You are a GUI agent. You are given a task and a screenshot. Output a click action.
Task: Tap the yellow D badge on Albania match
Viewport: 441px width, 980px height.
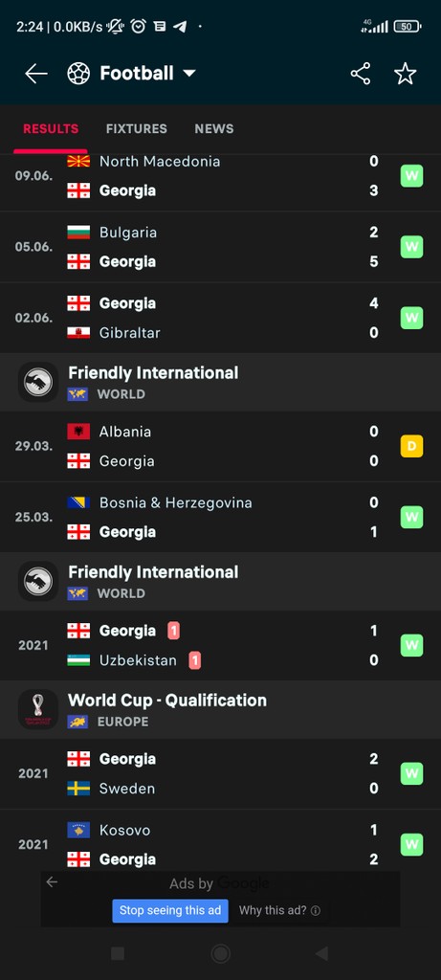tap(411, 446)
